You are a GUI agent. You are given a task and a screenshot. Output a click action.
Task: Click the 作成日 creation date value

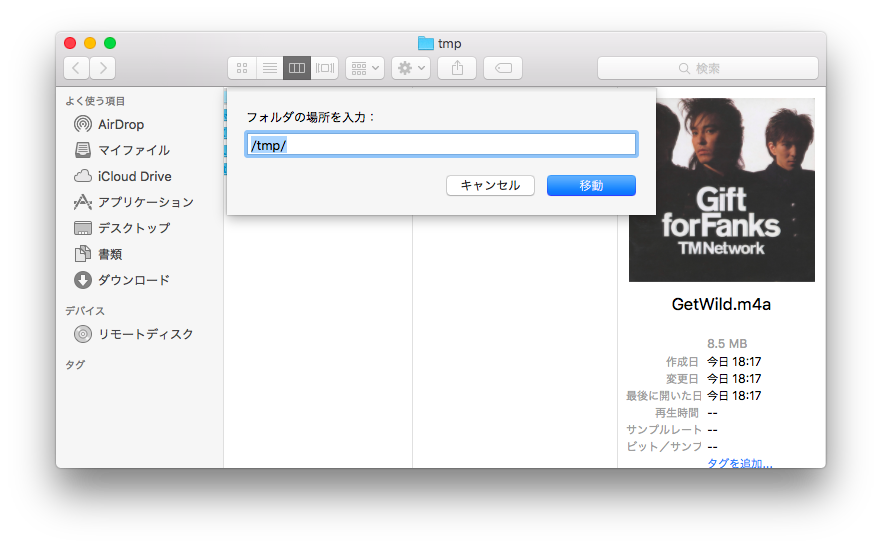pyautogui.click(x=734, y=362)
